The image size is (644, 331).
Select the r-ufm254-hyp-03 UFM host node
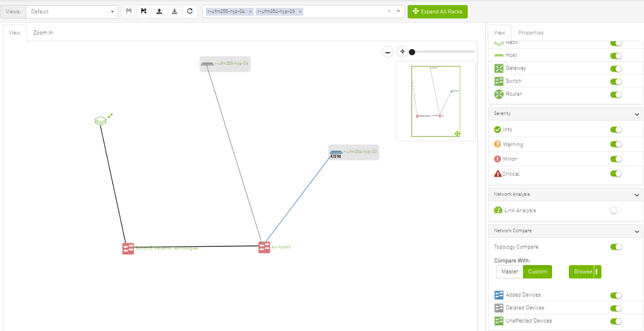(x=336, y=154)
